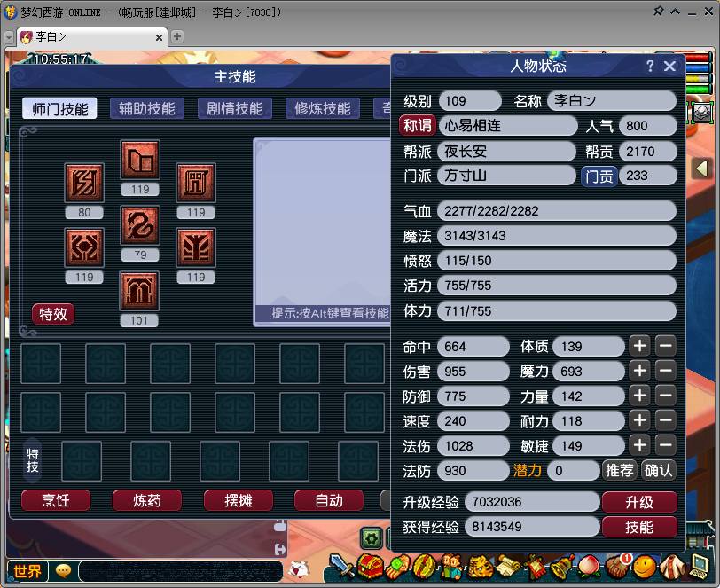Select the dragon skill icon labeled 79

click(x=140, y=225)
